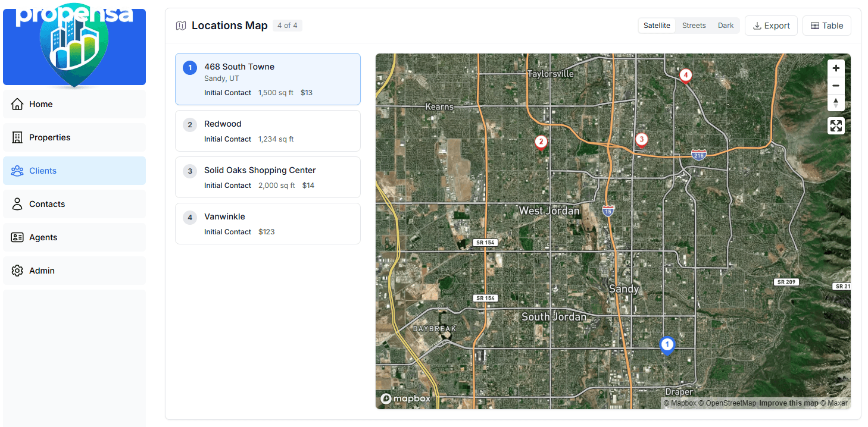Click the Mapbox logo on the map

click(x=405, y=398)
